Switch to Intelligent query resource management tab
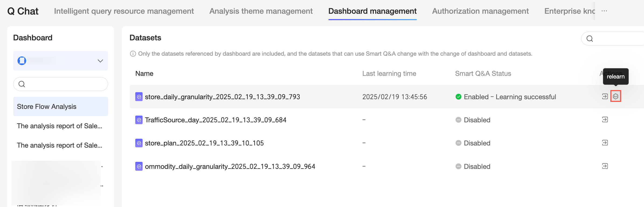Viewport: 644px width, 207px height. coord(124,11)
